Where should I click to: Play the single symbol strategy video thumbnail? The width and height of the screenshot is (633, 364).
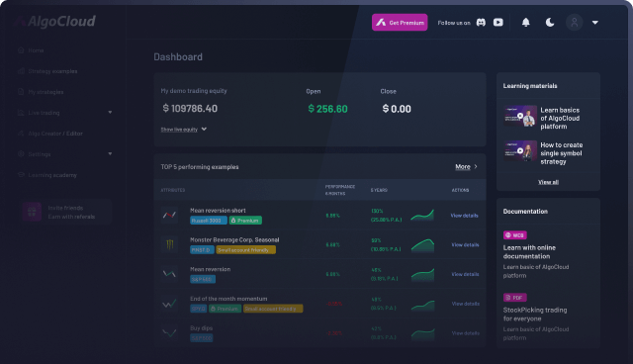[x=520, y=151]
